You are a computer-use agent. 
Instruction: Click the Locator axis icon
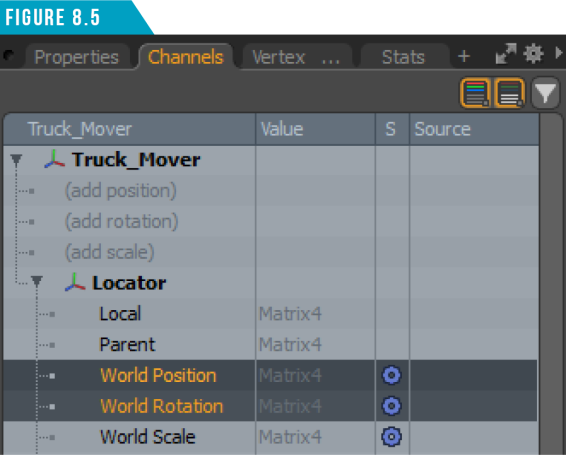click(75, 282)
